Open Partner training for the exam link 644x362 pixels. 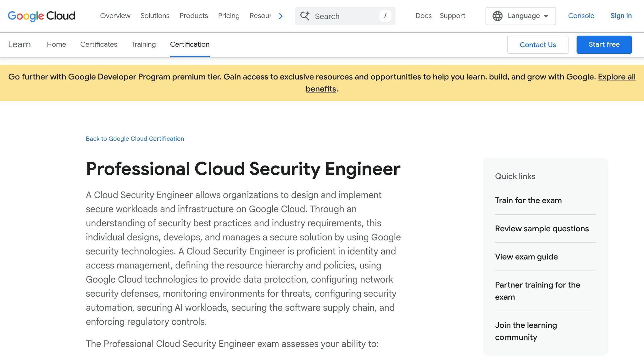tap(537, 291)
